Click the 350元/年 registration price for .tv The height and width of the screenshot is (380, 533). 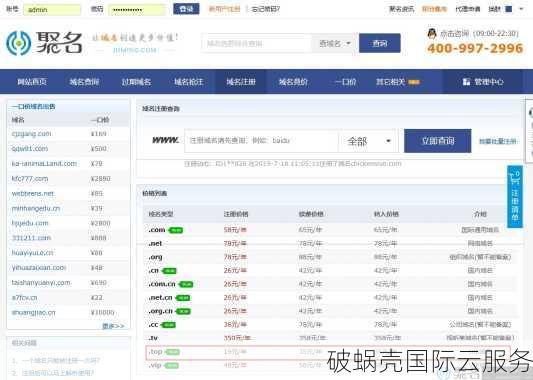pos(237,338)
